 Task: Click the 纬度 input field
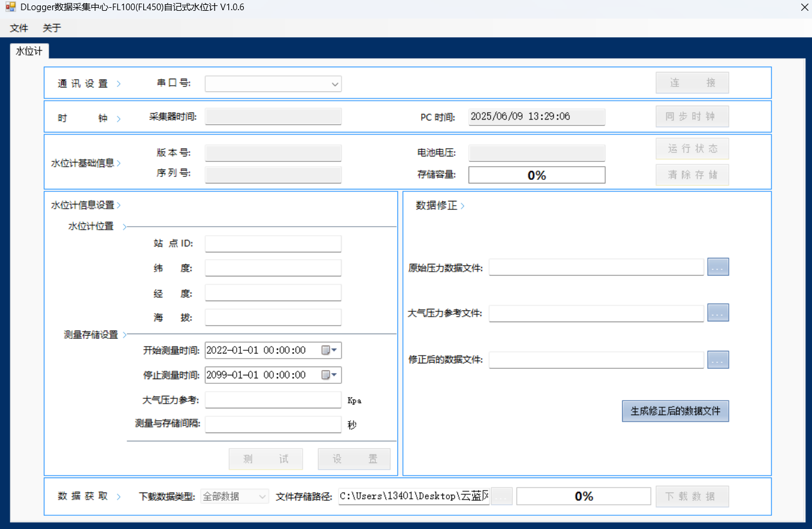coord(273,268)
